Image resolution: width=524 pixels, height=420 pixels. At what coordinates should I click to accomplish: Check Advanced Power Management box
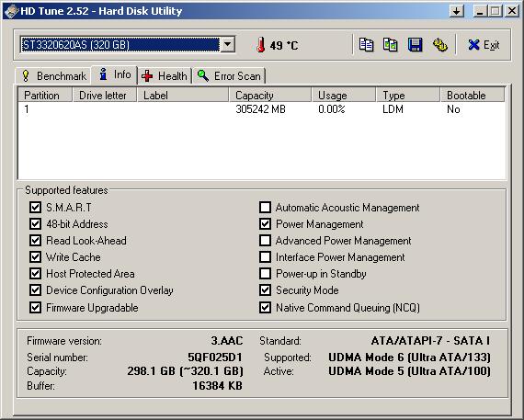[x=265, y=240]
